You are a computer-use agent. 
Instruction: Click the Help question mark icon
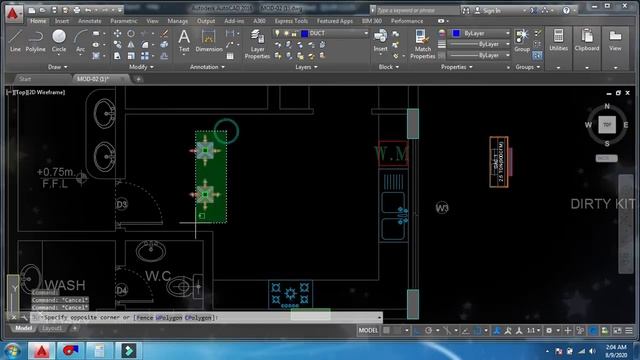coord(566,10)
